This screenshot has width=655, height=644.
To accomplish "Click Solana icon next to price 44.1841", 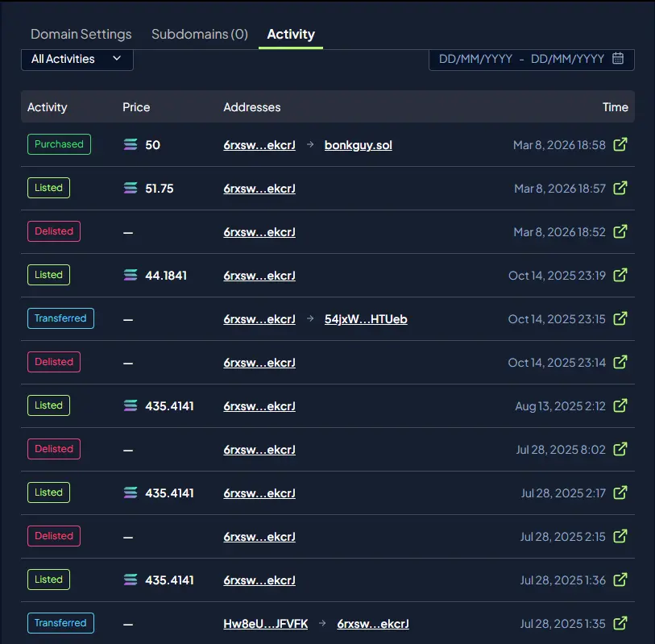I will (131, 275).
